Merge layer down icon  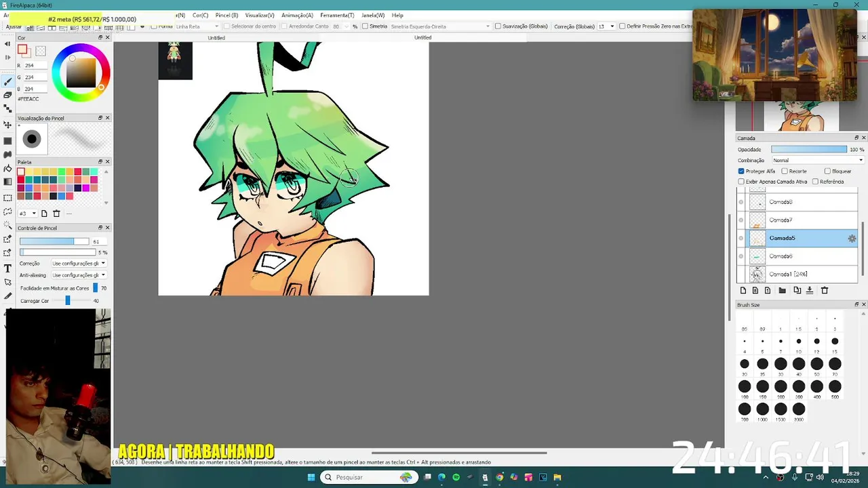click(809, 290)
